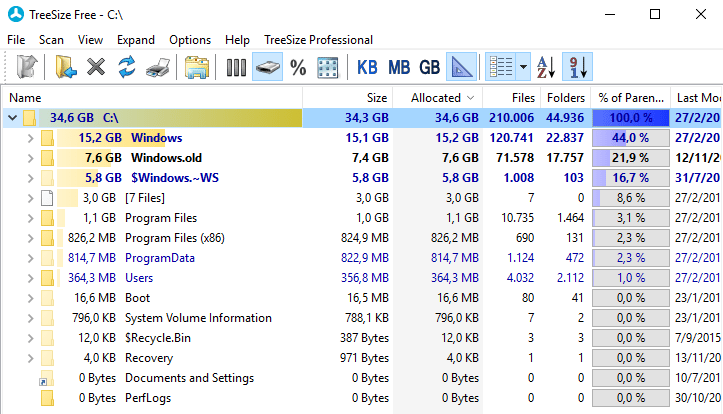Show sizes in KB

(x=367, y=68)
